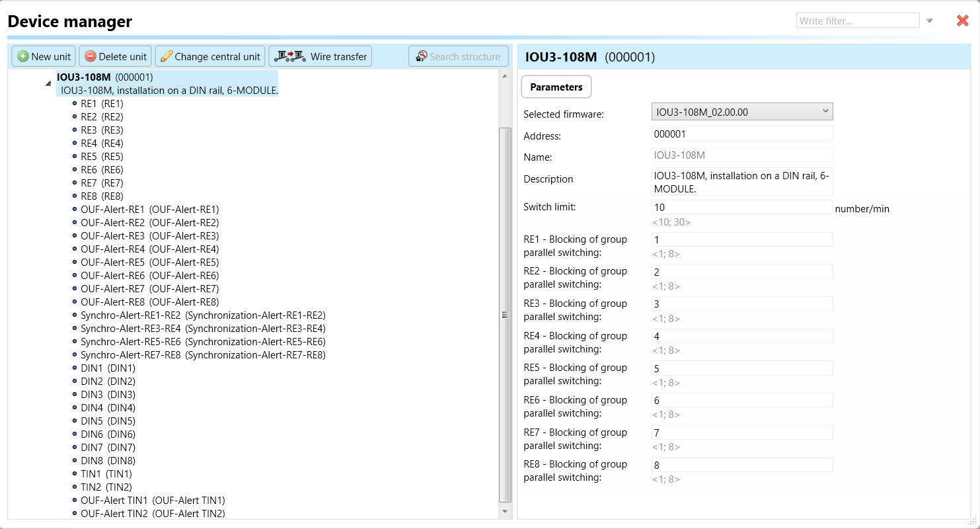The height and width of the screenshot is (529, 980).
Task: Click the New unit button
Action: tap(44, 56)
